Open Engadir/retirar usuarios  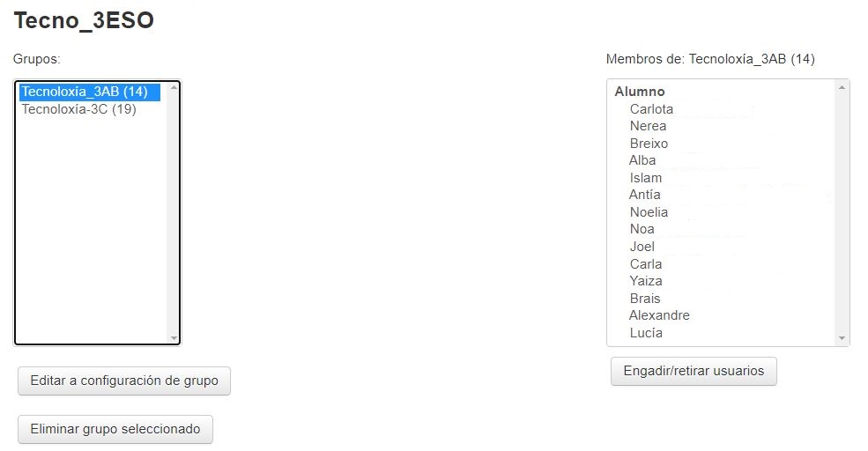[694, 371]
